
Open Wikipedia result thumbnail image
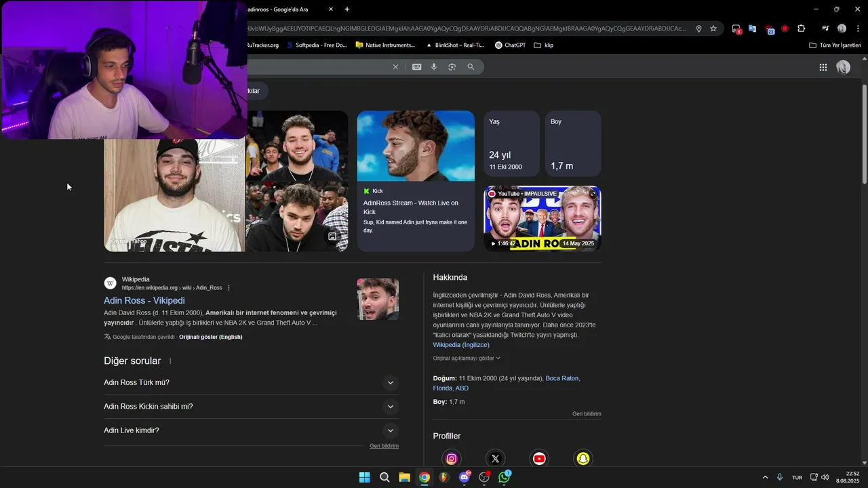(378, 299)
